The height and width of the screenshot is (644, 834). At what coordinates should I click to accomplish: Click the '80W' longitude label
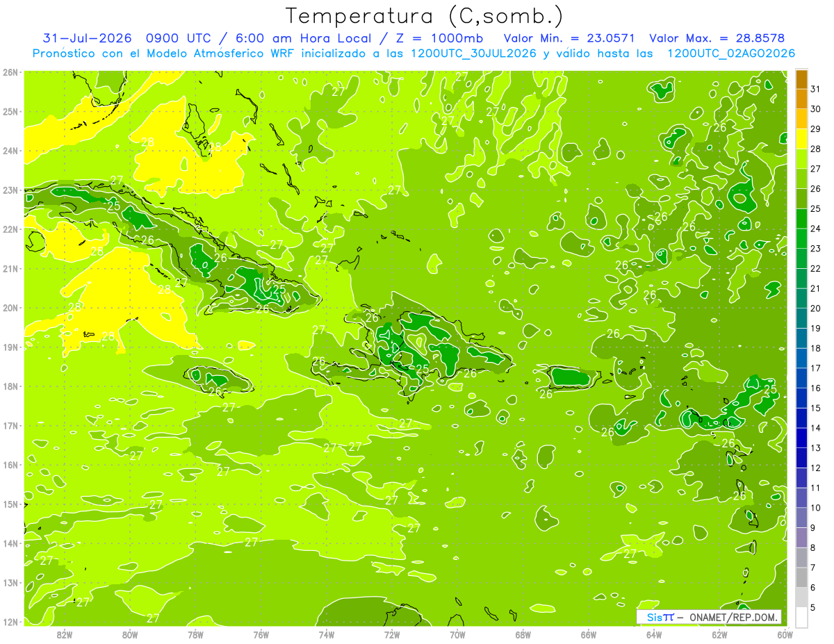[130, 634]
